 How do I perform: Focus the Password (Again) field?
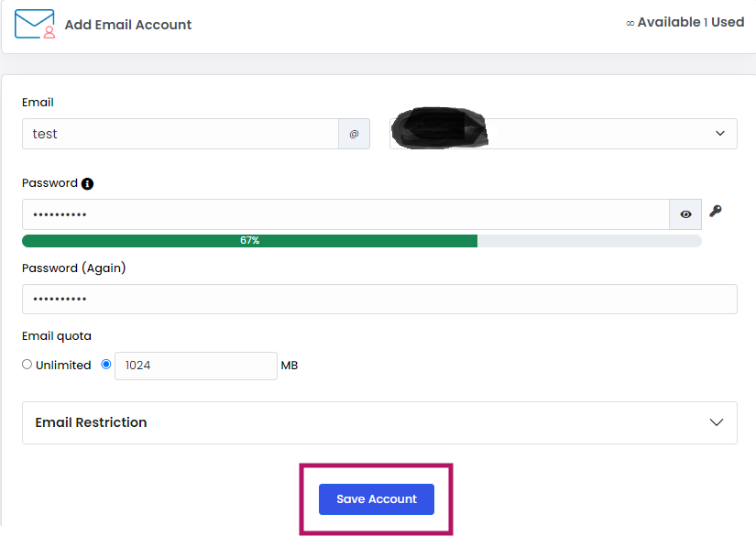379,300
